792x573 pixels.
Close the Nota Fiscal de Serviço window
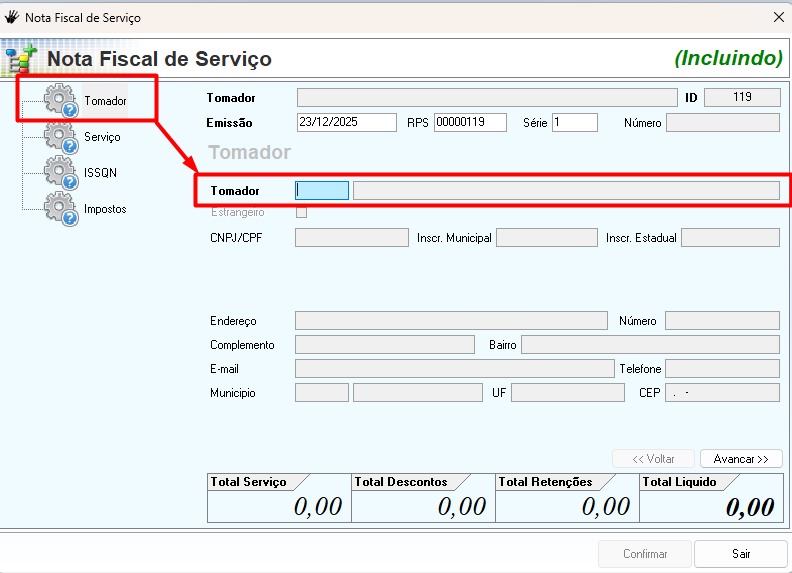(778, 17)
